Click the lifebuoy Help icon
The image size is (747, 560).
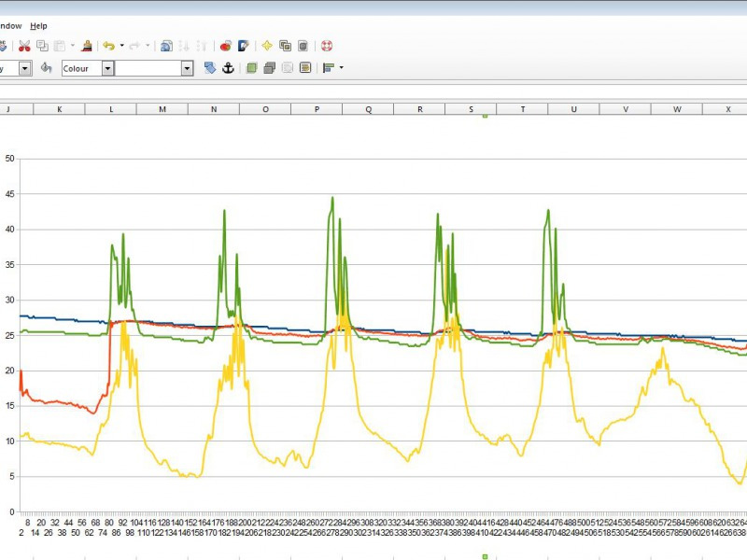[326, 46]
